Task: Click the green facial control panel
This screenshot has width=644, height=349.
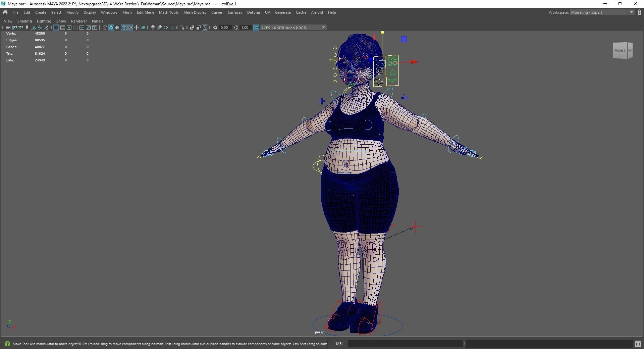Action: click(x=392, y=70)
